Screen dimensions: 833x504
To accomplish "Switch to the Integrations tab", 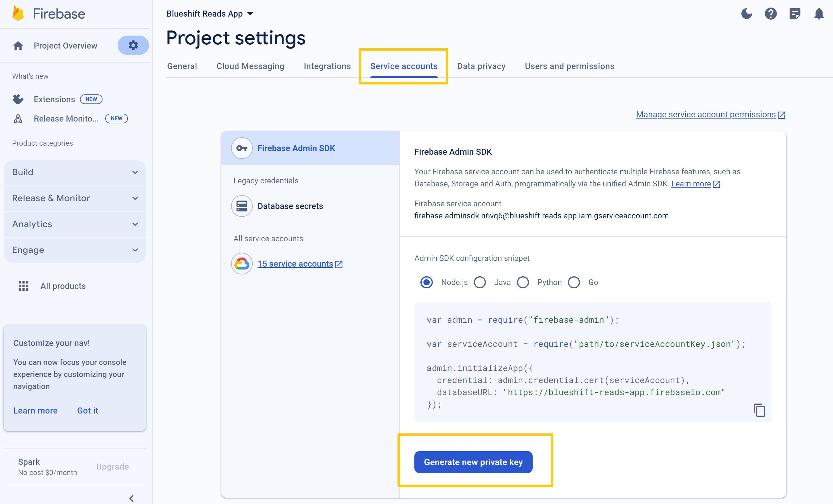I will (x=327, y=66).
